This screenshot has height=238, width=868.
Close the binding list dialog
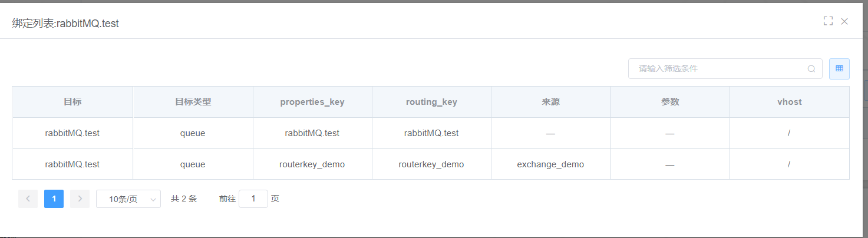pos(844,21)
